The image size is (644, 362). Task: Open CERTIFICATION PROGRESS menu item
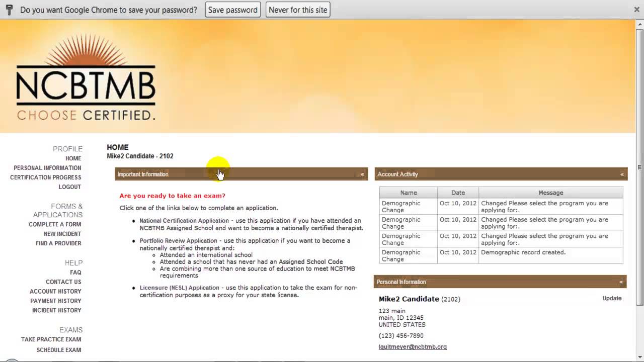45,177
